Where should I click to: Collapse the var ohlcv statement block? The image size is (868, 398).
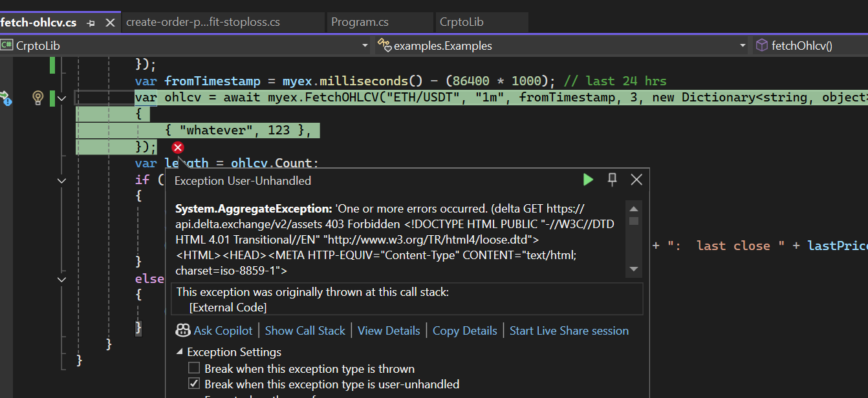62,98
